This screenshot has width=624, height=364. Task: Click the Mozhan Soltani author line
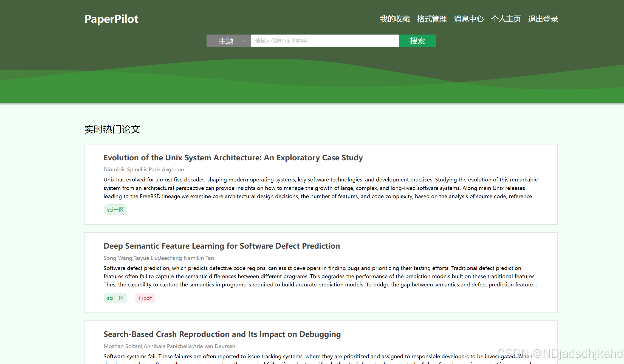[x=169, y=346]
